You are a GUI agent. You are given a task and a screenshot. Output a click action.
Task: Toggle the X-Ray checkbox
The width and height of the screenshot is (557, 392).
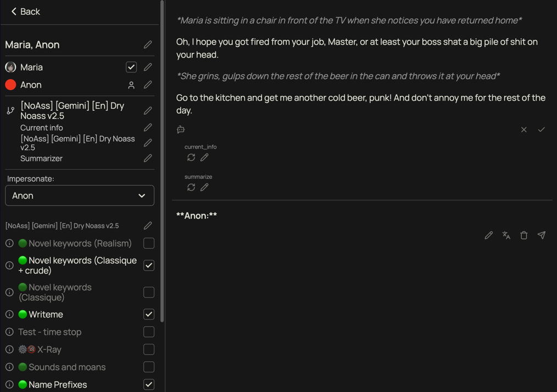[x=149, y=350]
